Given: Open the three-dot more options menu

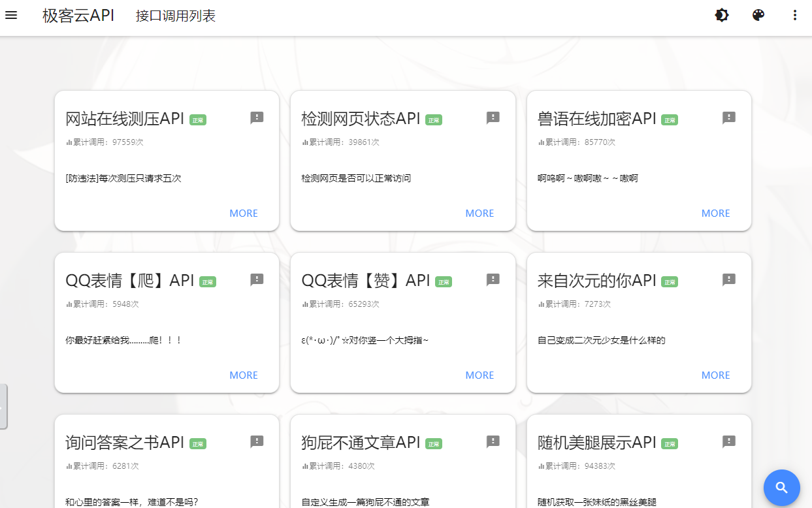Looking at the screenshot, I should coord(795,15).
